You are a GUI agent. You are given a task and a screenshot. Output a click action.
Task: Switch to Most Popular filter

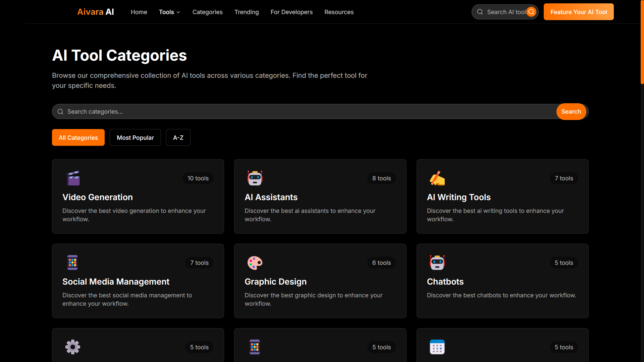point(135,138)
